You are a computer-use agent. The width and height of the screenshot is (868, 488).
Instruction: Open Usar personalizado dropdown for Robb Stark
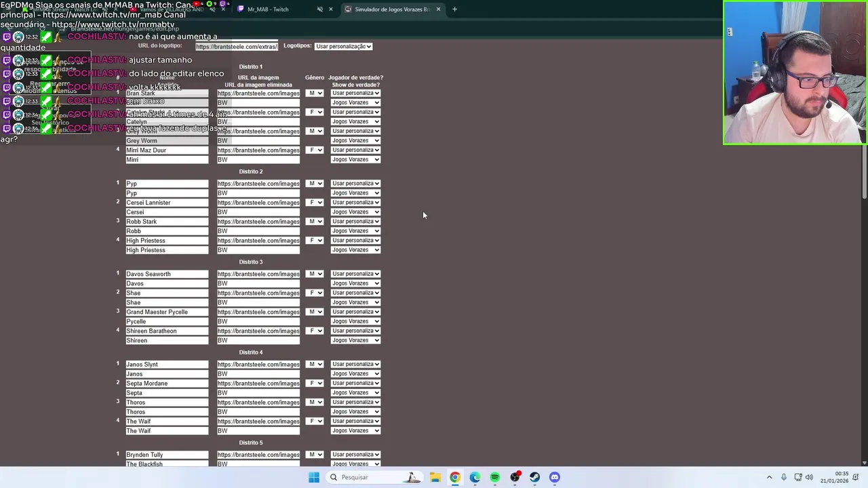355,222
